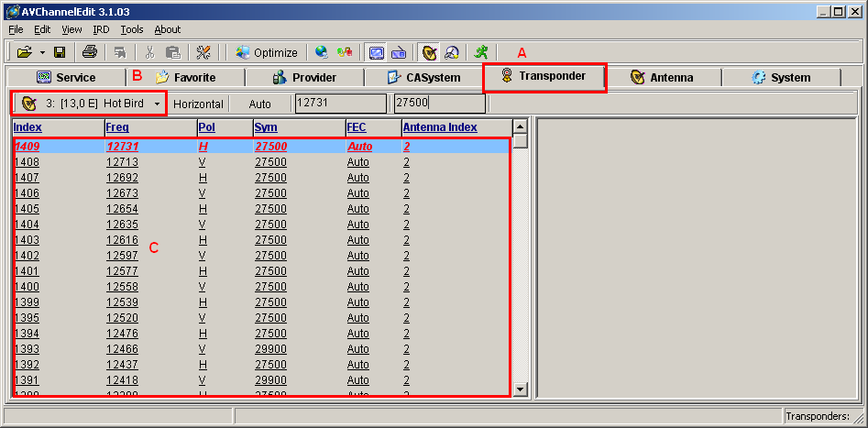868x428 pixels.
Task: Click the floppy disk save icon
Action: pos(60,52)
